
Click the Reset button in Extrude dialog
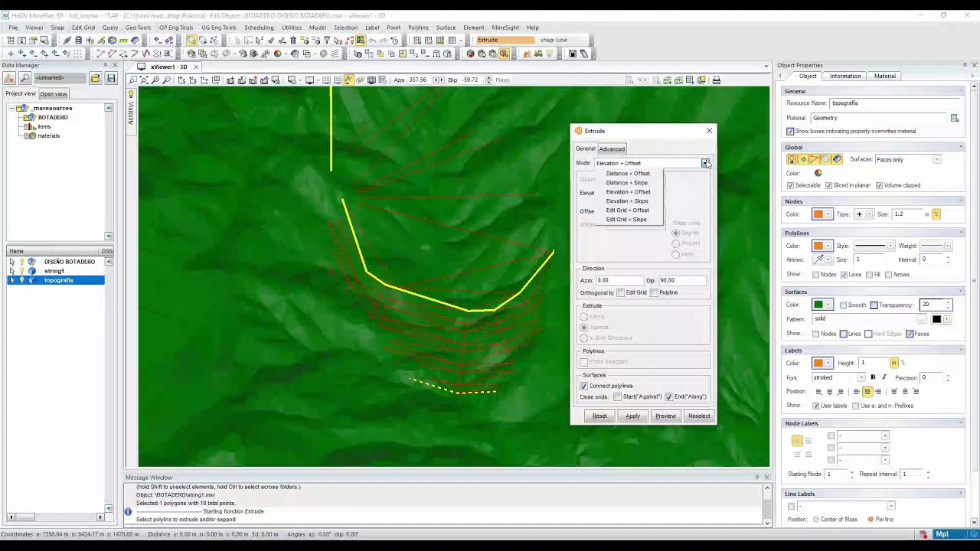[599, 416]
